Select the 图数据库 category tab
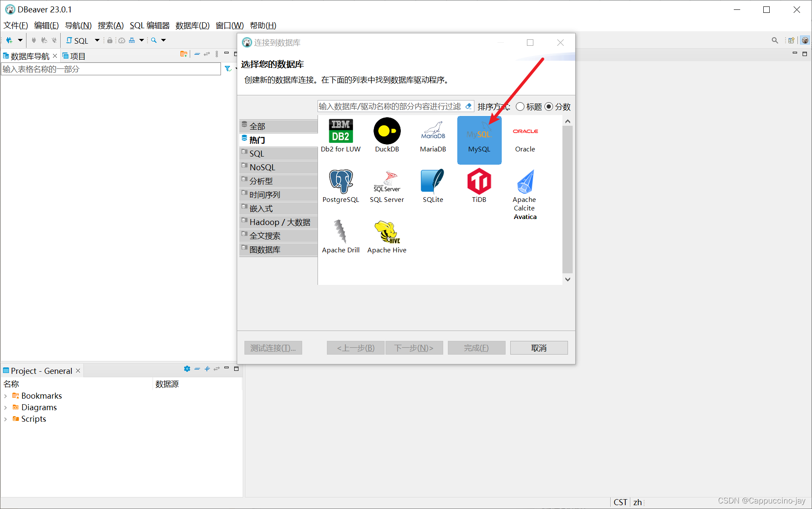The height and width of the screenshot is (509, 812). 279,249
